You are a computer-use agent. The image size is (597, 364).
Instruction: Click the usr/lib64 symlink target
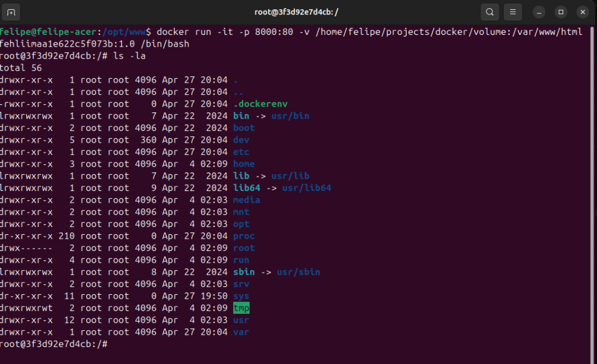(305, 188)
